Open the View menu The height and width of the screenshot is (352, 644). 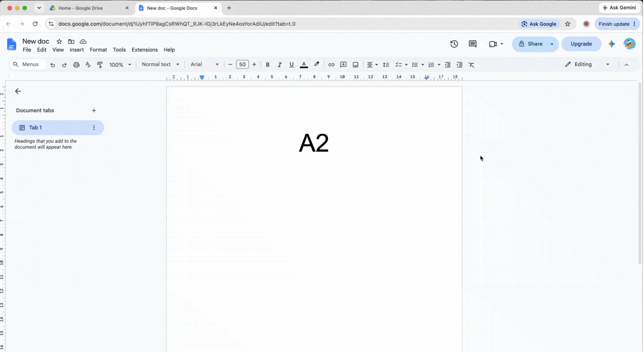[x=58, y=50]
